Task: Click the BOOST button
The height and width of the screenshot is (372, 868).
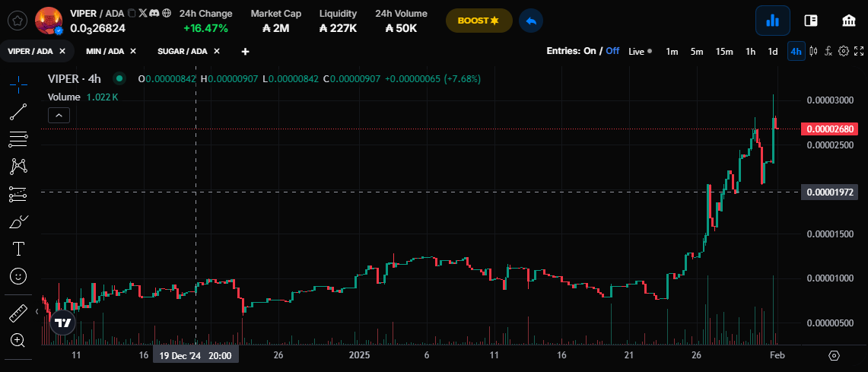Action: coord(479,21)
